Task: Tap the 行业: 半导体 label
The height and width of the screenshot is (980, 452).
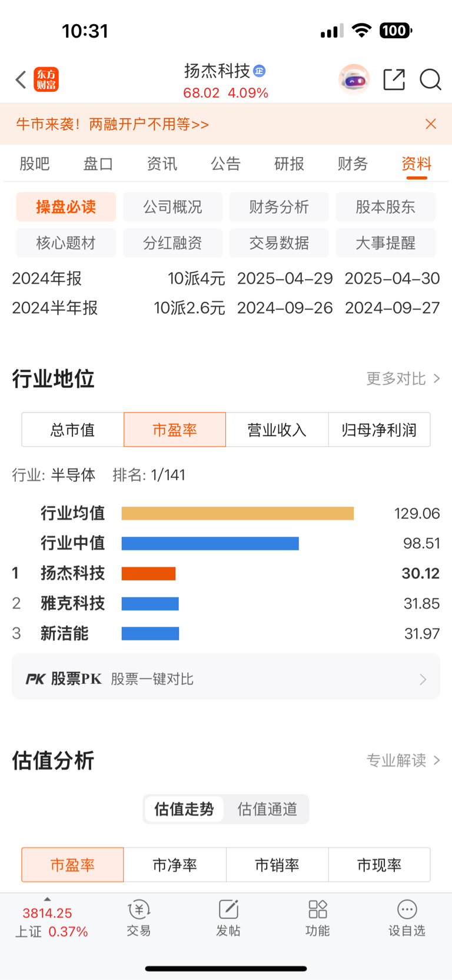Action: [54, 475]
